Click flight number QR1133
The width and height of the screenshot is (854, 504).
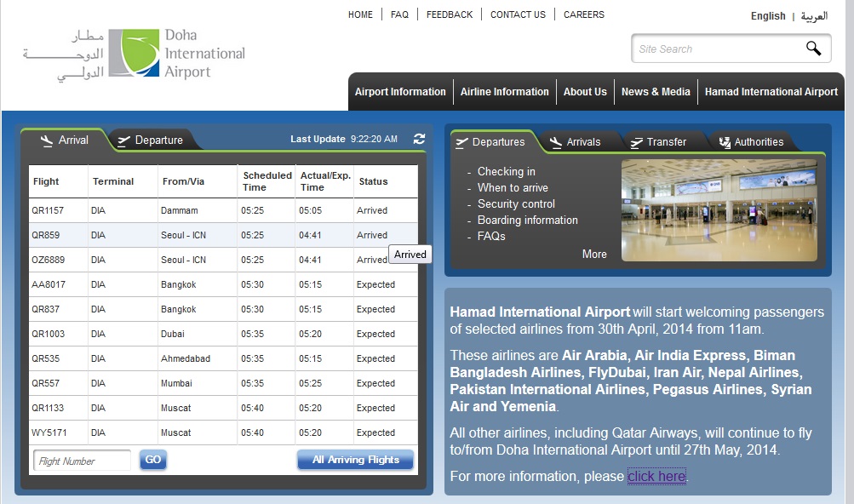pyautogui.click(x=48, y=408)
